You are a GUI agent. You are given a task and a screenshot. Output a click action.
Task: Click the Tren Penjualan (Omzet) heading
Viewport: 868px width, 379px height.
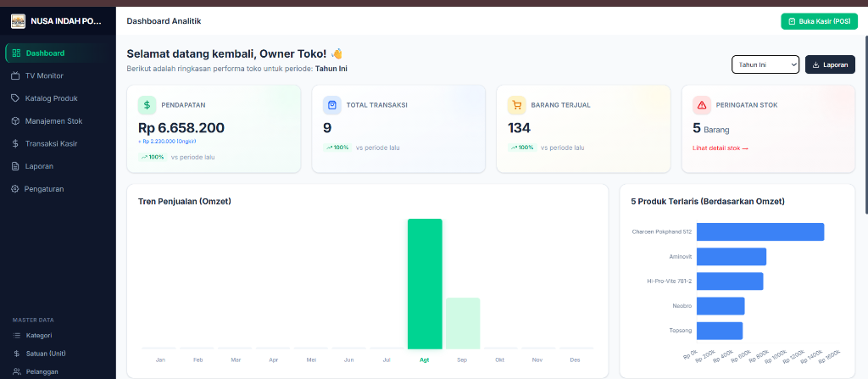point(184,201)
